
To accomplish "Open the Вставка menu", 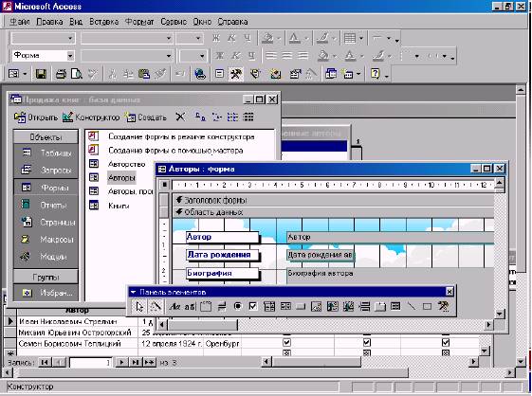I will tap(103, 22).
